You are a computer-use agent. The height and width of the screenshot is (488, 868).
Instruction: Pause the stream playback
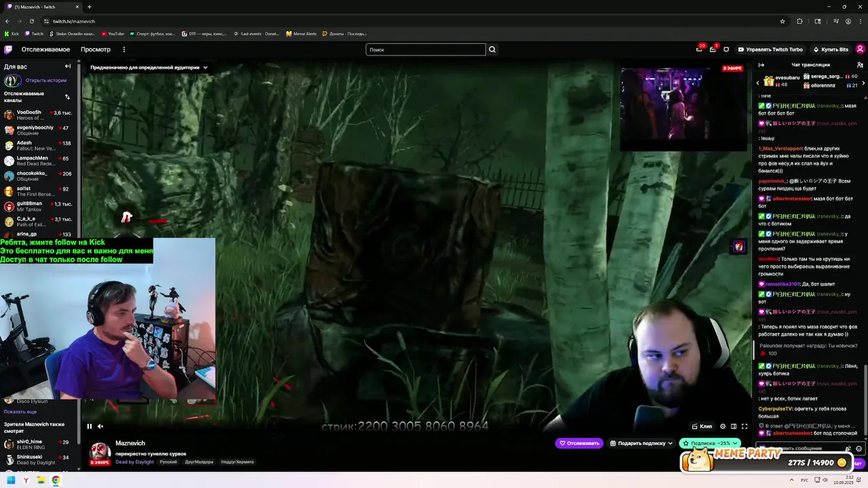pyautogui.click(x=89, y=426)
